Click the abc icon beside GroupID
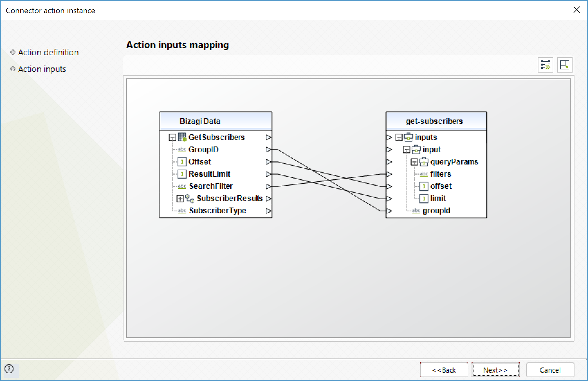This screenshot has width=588, height=381. [182, 149]
